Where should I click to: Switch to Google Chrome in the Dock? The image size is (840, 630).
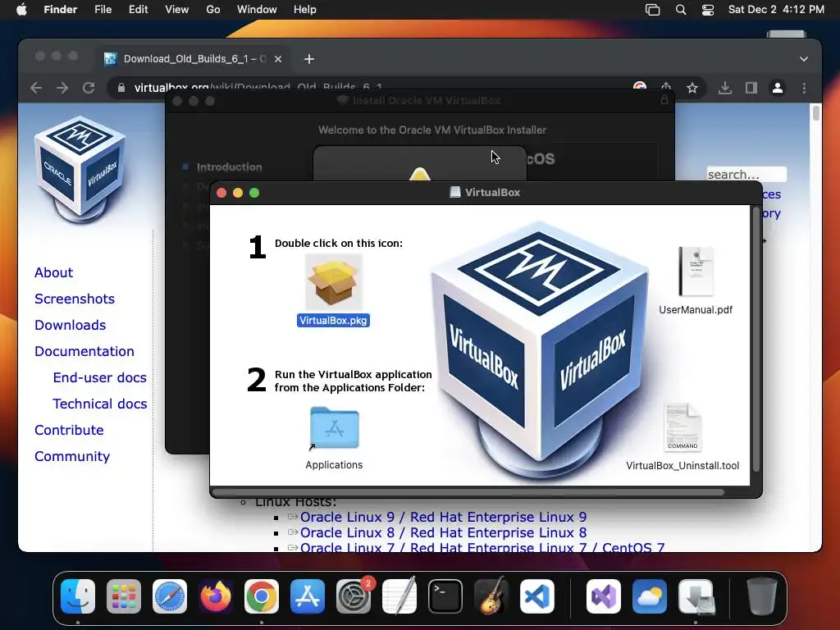262,596
